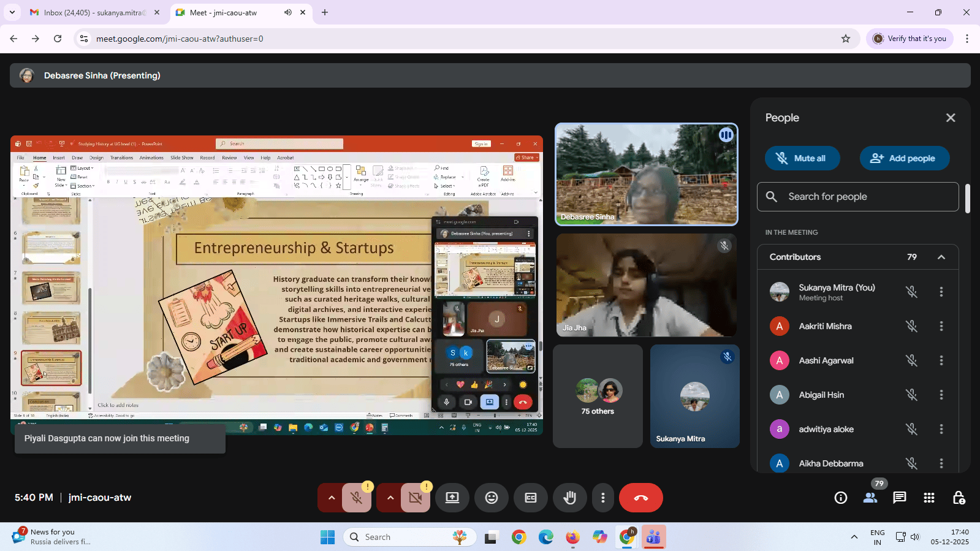Open video settings arrow beside camera
Viewport: 980px width, 551px height.
coord(390,498)
